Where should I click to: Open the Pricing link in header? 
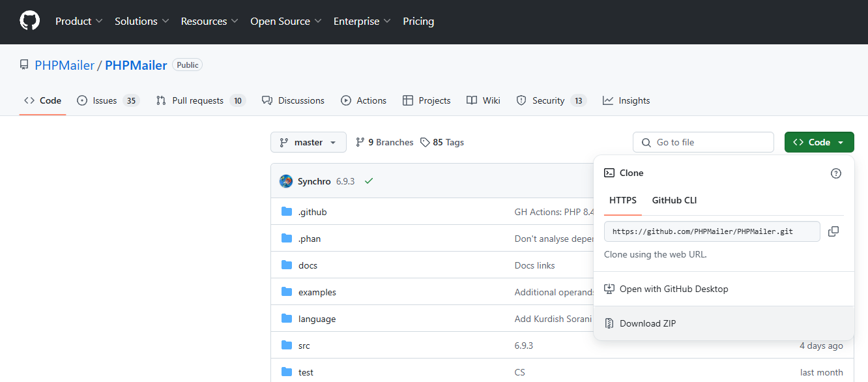pyautogui.click(x=418, y=22)
